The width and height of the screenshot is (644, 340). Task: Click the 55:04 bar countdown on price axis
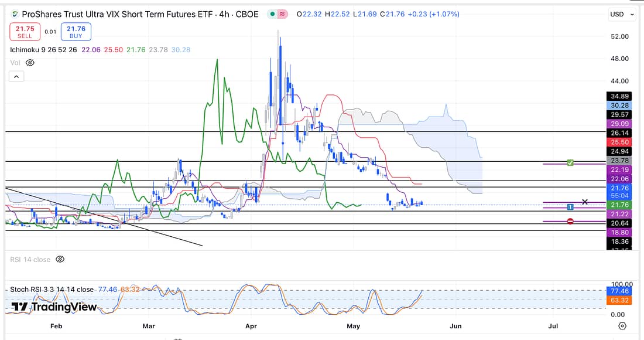620,196
